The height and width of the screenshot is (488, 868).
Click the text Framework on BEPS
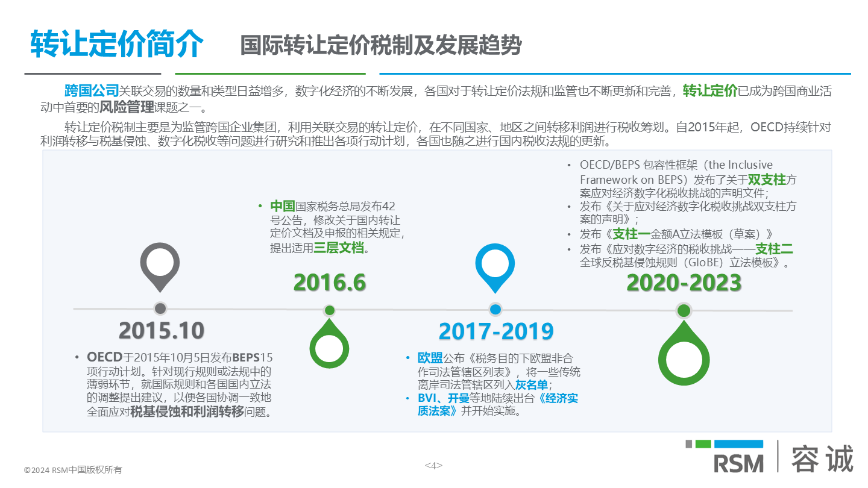(x=630, y=180)
